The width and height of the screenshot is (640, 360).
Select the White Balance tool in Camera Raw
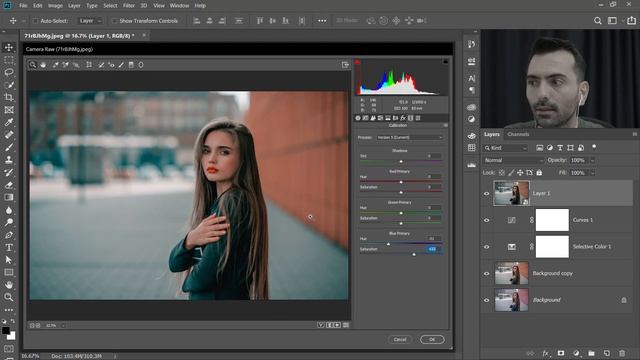tap(56, 65)
